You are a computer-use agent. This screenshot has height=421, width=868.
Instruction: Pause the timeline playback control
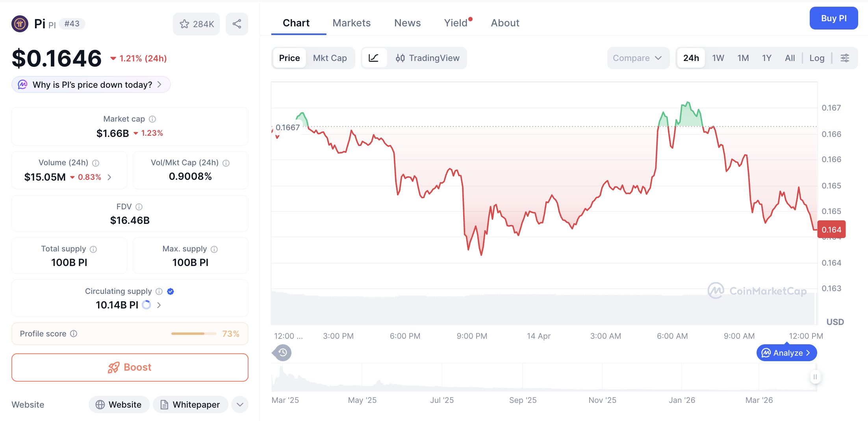click(x=815, y=377)
